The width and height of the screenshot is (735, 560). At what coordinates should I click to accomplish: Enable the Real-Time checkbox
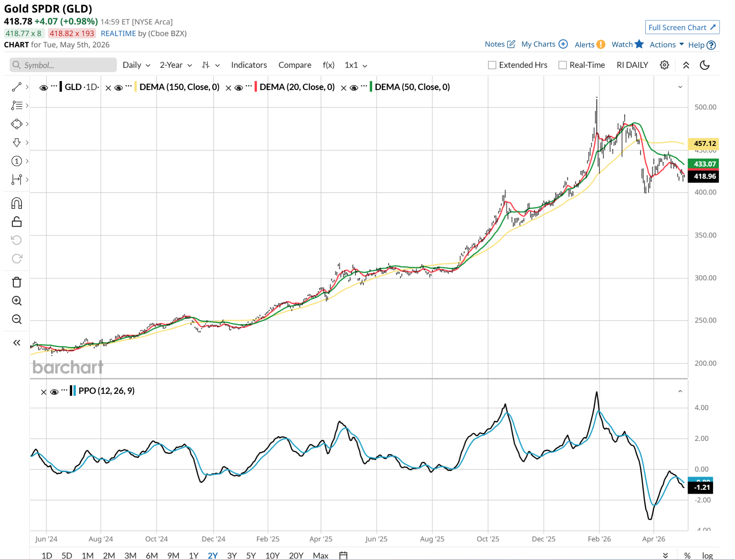pos(562,65)
